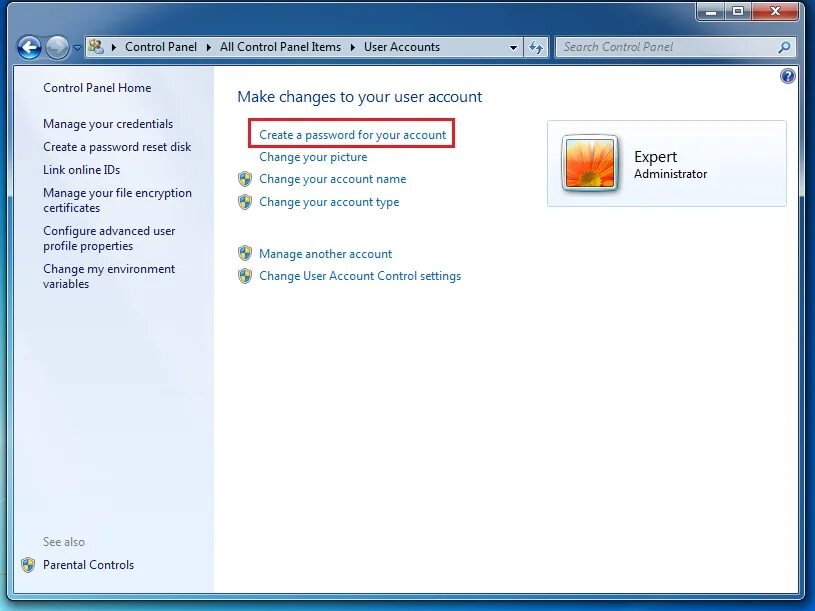The image size is (815, 611).
Task: Click Change your account type link
Action: click(329, 202)
